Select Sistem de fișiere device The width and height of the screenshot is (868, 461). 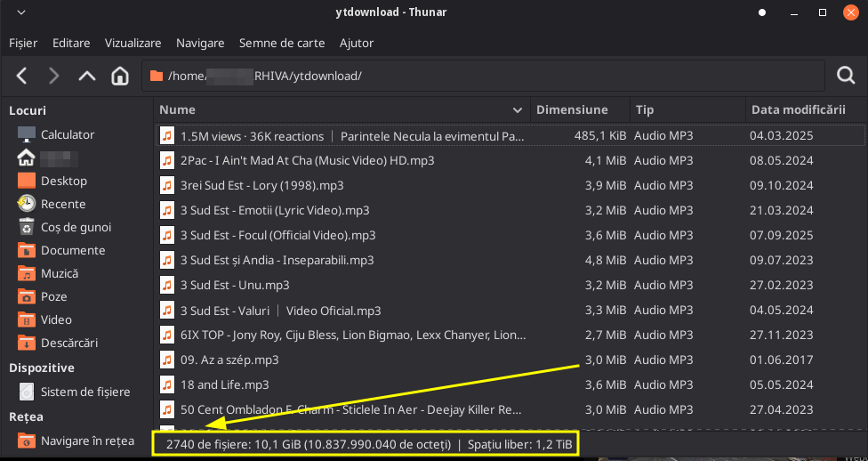(x=84, y=392)
